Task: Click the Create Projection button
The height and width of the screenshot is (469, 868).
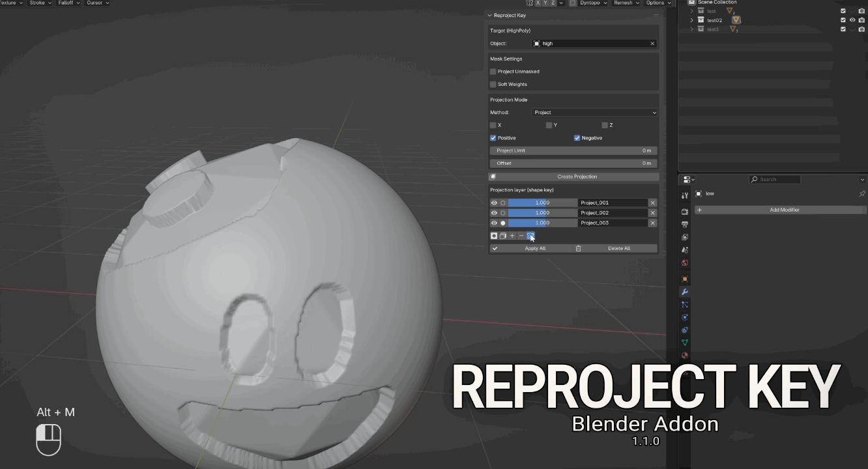Action: point(573,177)
